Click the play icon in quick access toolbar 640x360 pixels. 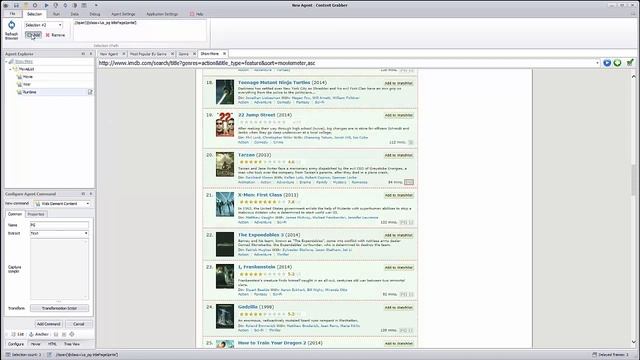click(x=46, y=5)
